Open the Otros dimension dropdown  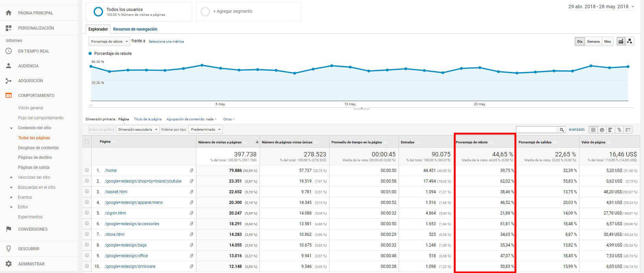coord(229,119)
